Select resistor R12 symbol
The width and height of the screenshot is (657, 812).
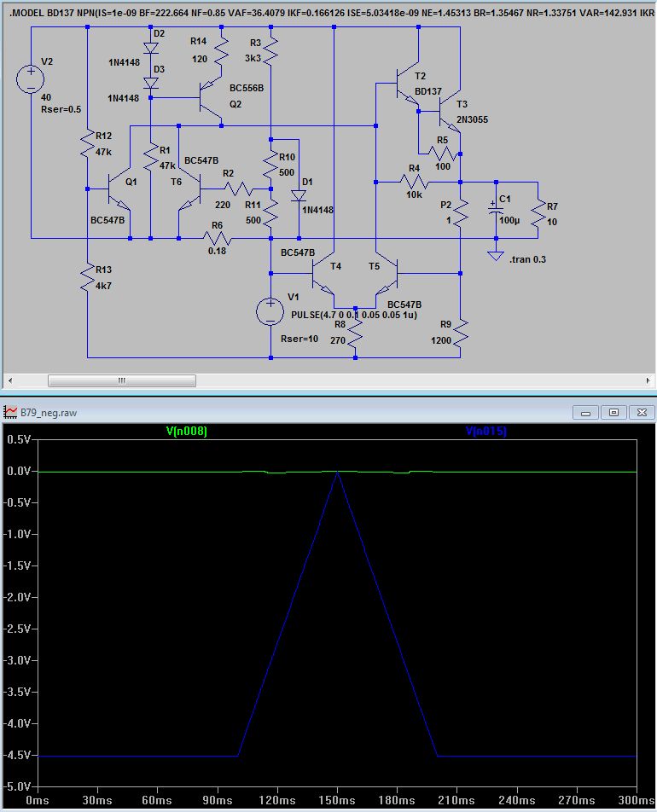point(87,144)
